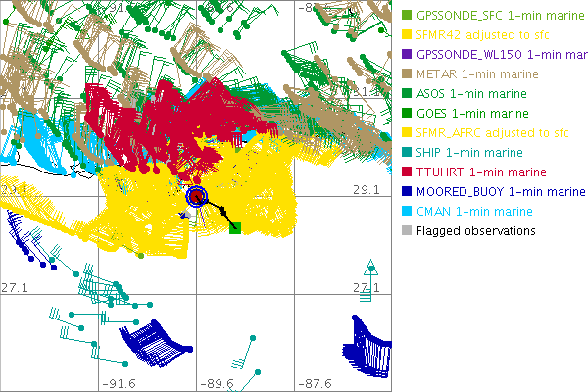Click the SFMR42 yellow legend swatch
Image resolution: width=588 pixels, height=392 pixels.
pos(407,35)
